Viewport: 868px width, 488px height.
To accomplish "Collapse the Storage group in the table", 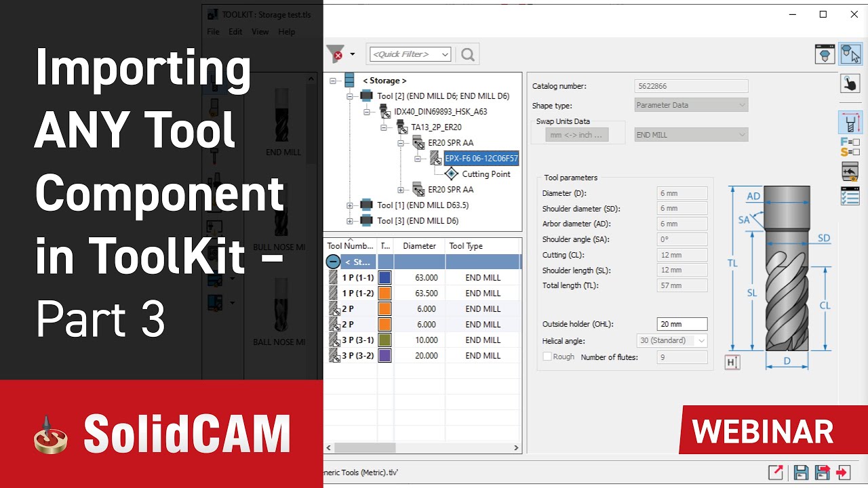I will (332, 262).
